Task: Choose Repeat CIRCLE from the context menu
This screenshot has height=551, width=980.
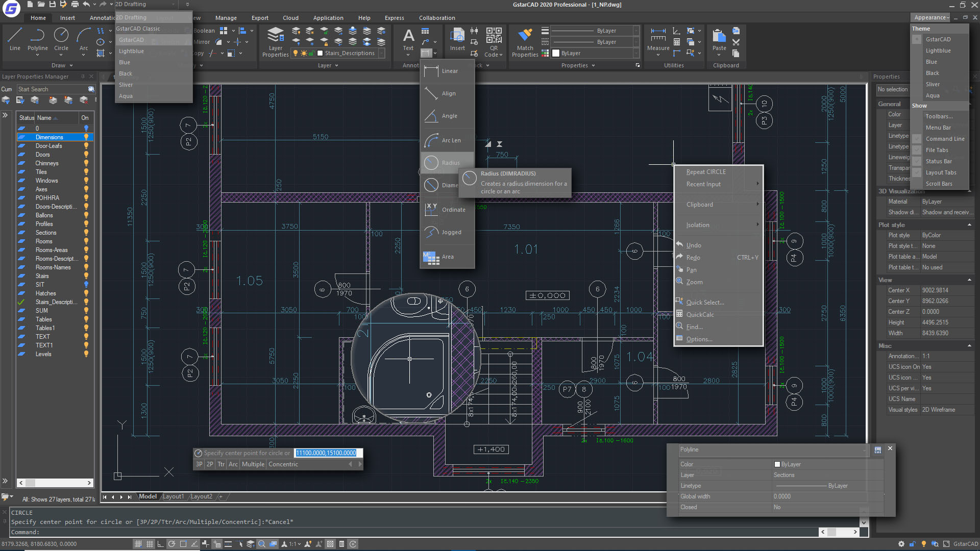Action: coord(706,171)
